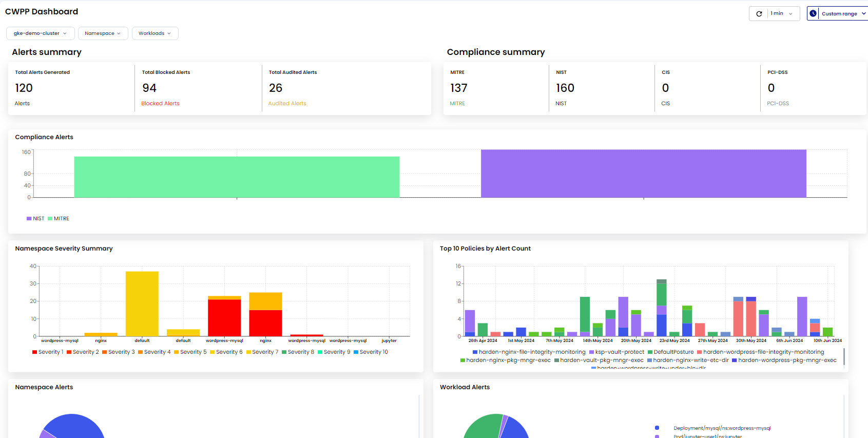Screen dimensions: 868x438
Task: Click the DefaultPosture legend icon
Action: tap(650, 352)
